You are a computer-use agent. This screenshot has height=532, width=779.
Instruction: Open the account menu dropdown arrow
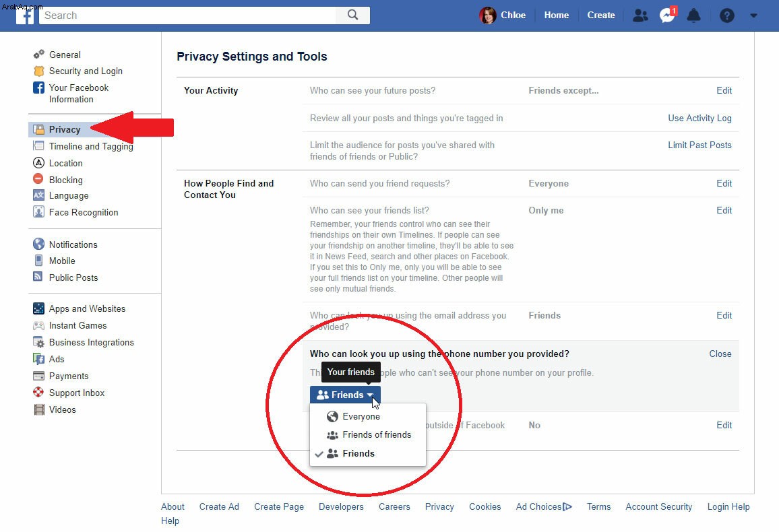pyautogui.click(x=753, y=15)
